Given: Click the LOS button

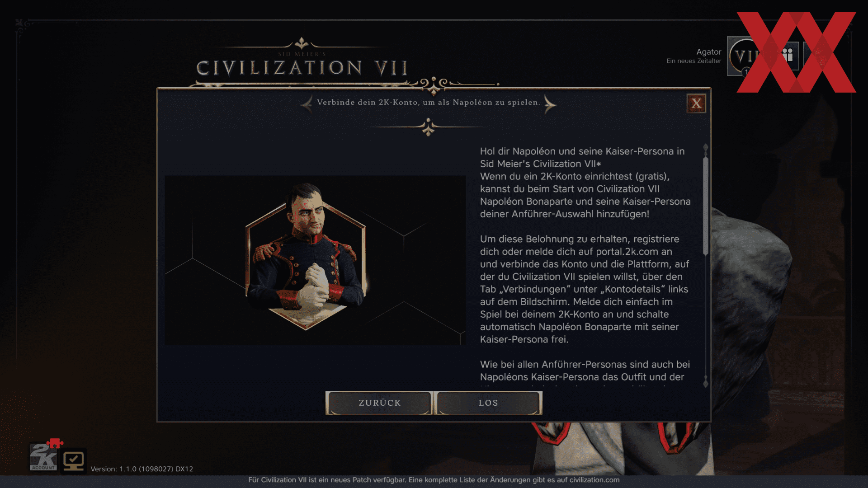Looking at the screenshot, I should (488, 403).
